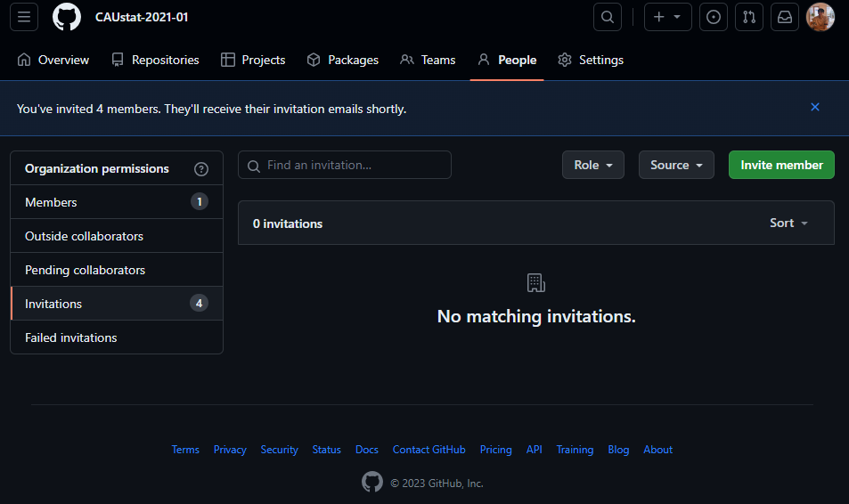
Task: Open the hamburger navigation menu
Action: pyautogui.click(x=24, y=17)
